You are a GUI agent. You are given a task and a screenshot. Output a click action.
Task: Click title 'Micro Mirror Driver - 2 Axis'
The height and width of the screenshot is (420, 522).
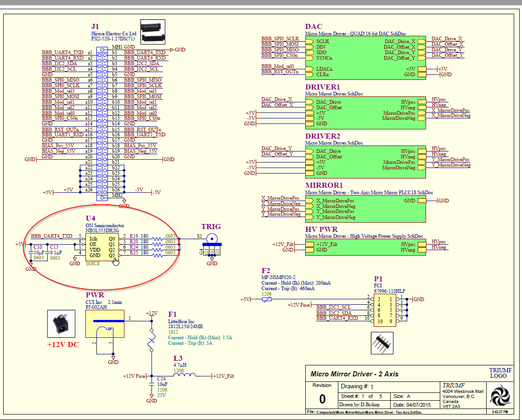[354, 374]
